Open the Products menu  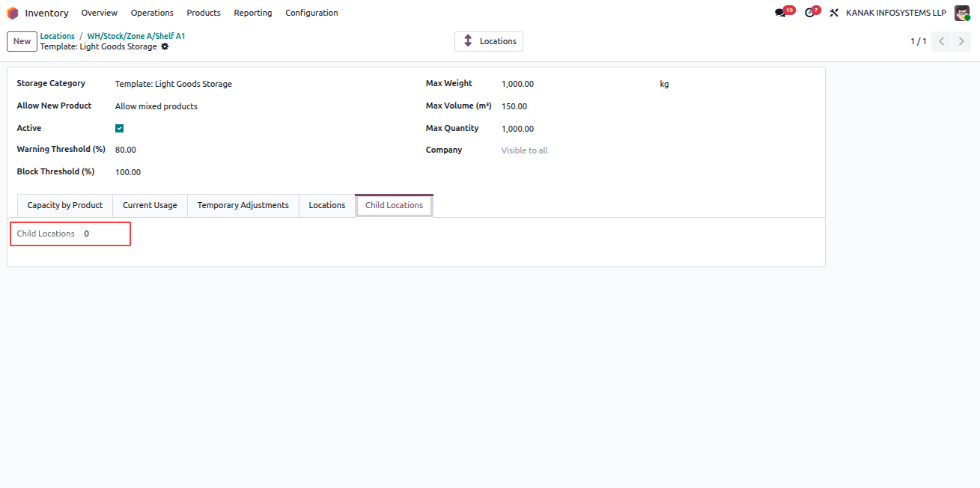coord(204,13)
